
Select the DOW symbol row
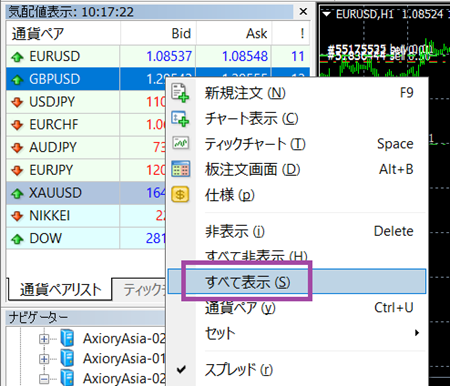pos(86,238)
